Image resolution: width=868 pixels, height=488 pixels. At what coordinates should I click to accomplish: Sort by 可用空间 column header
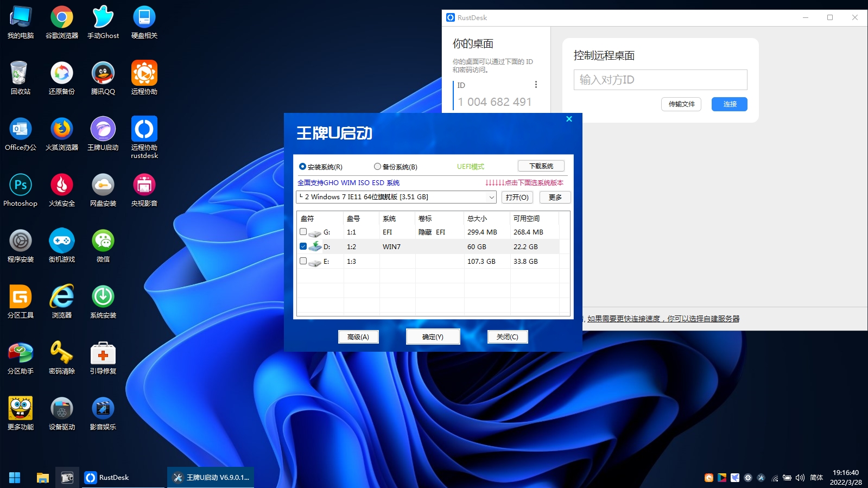tap(535, 218)
